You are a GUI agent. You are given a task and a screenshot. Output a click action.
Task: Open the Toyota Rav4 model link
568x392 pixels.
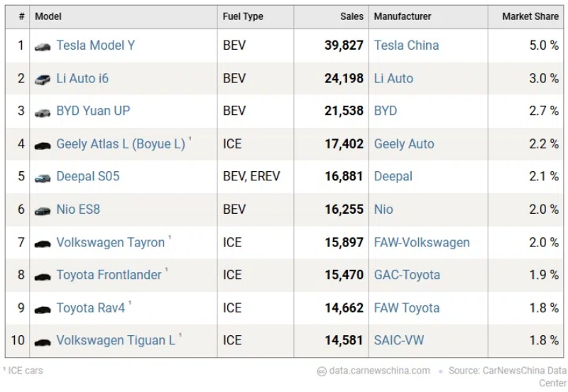(x=90, y=307)
